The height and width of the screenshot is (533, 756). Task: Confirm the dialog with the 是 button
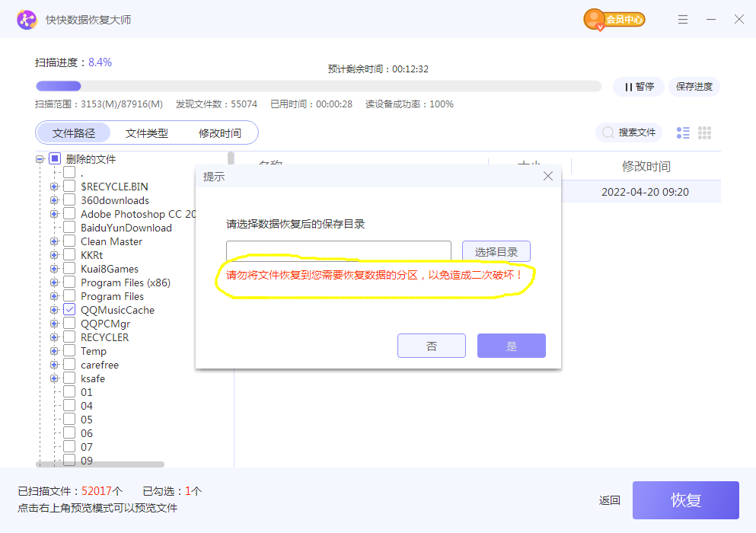(x=511, y=346)
